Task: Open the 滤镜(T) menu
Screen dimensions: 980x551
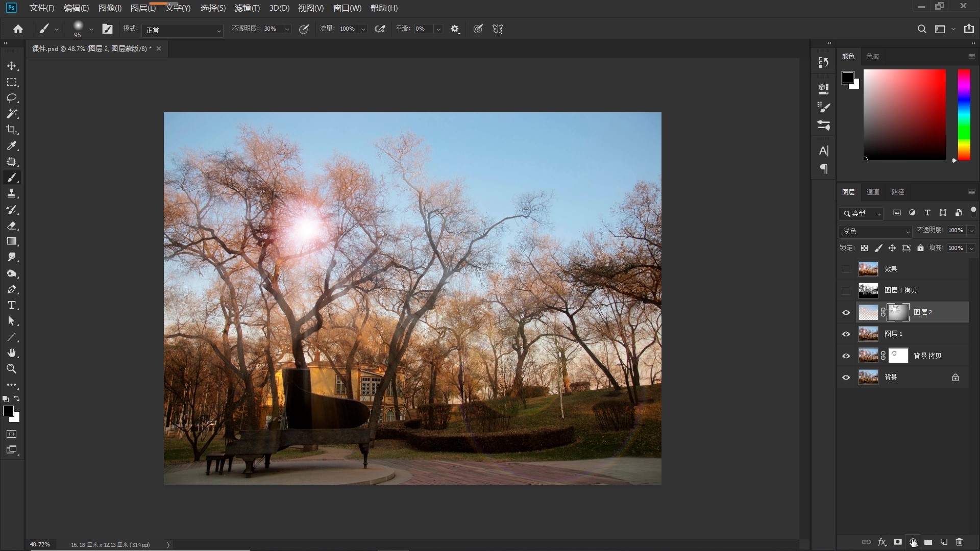Action: click(x=247, y=8)
